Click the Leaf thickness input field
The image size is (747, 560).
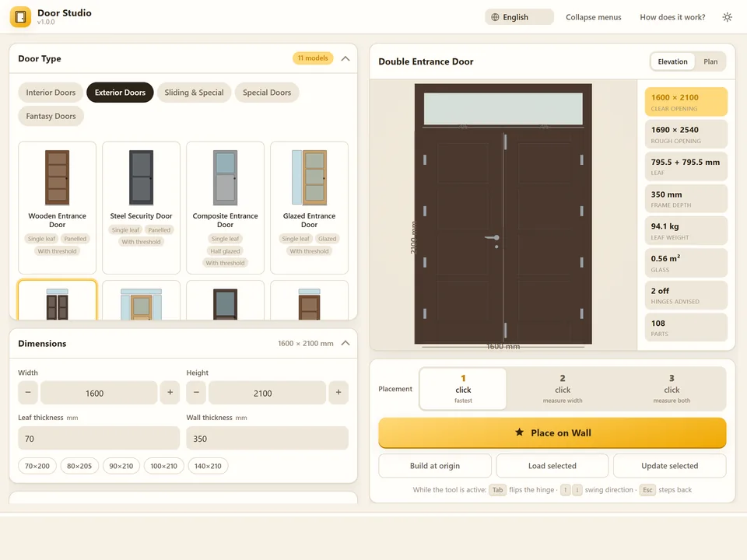click(x=99, y=438)
